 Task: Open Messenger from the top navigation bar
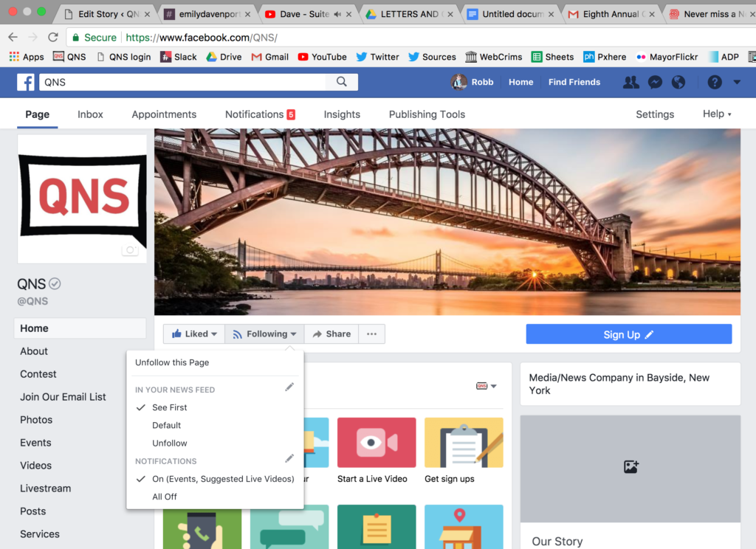pyautogui.click(x=655, y=82)
